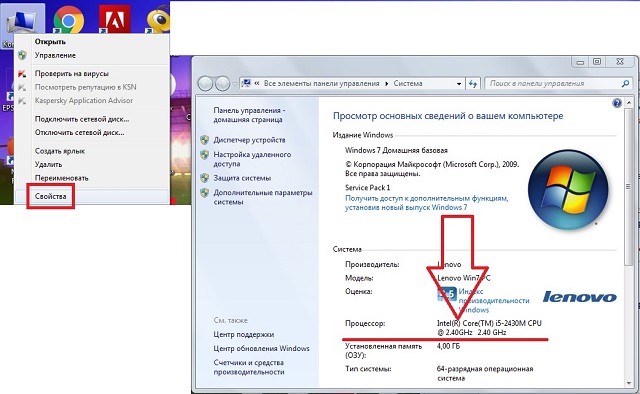The image size is (640, 394).
Task: Open the address bar history dropdown
Action: click(x=459, y=84)
